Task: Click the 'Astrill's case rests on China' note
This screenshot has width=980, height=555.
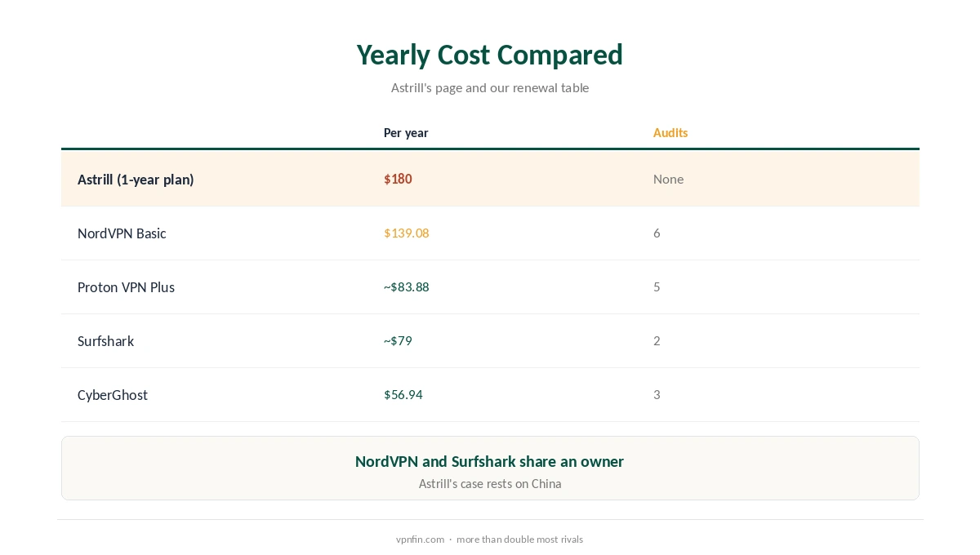Action: click(490, 484)
